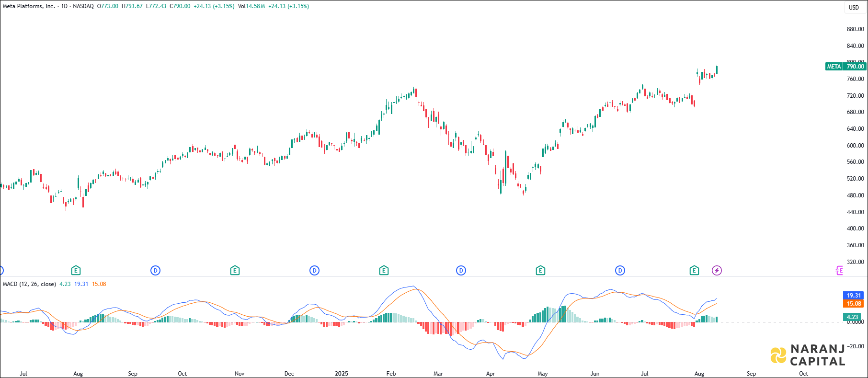Click the 19.31 MACD value in indicator legend
Viewport: 868px width, 378px height.
(81, 284)
